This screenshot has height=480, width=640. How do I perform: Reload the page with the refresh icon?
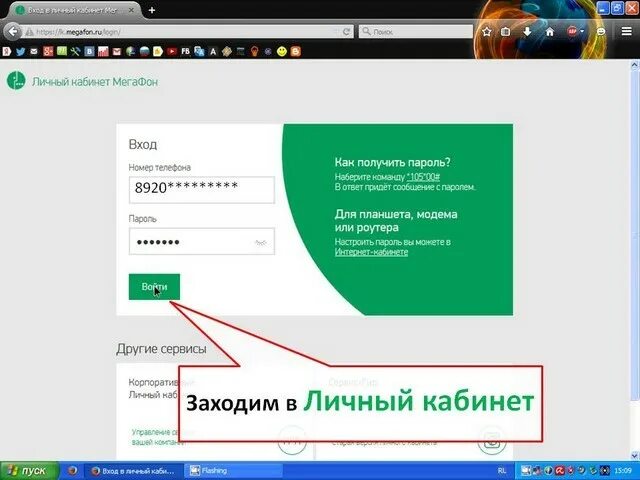pos(347,31)
